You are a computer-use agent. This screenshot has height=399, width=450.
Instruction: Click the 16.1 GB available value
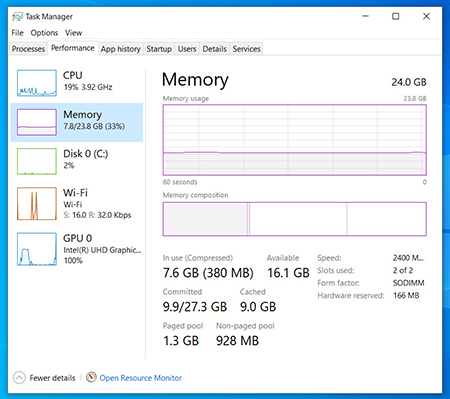288,273
